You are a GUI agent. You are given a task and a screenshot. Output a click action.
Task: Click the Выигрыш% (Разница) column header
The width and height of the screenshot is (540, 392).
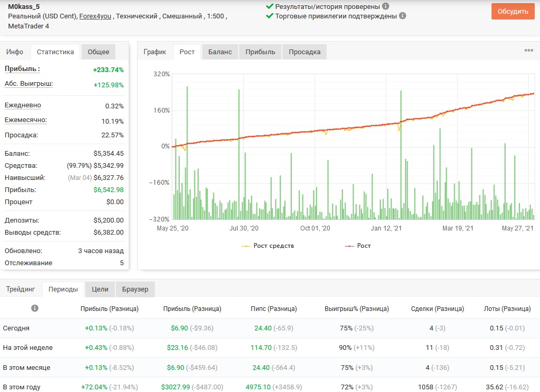(357, 309)
